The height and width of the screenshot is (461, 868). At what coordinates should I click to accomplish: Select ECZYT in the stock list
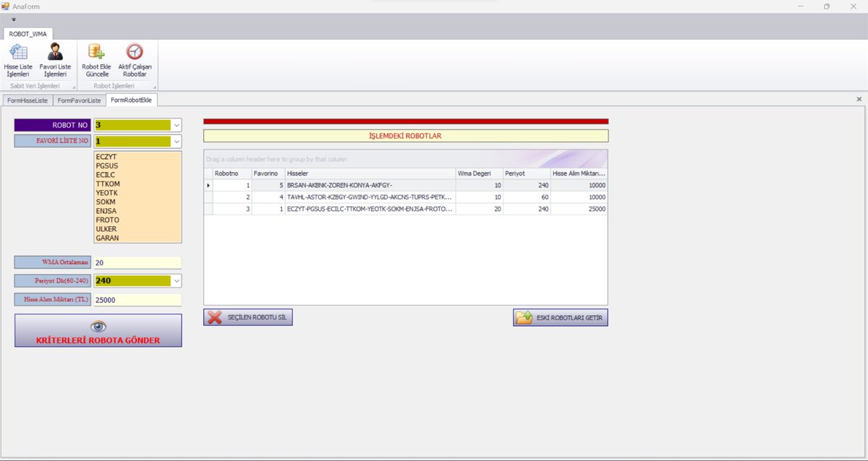(137, 157)
